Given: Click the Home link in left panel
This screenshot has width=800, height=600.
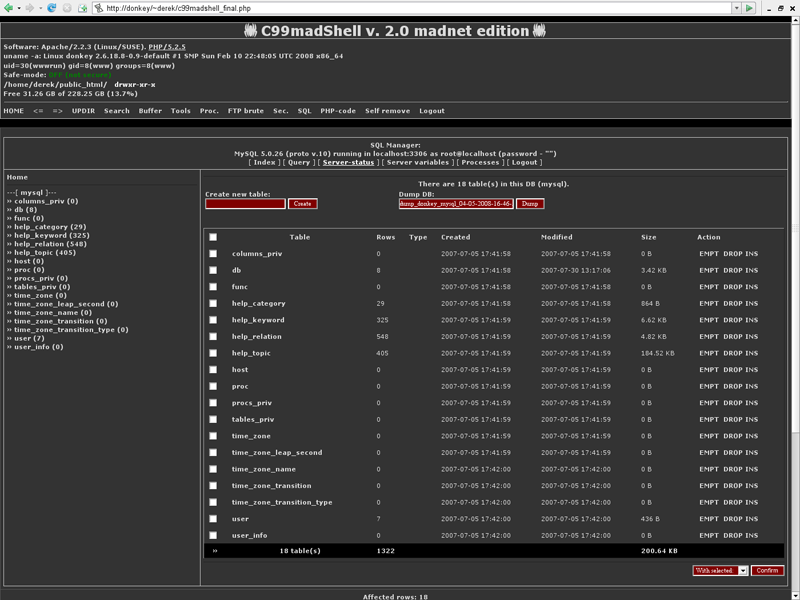Looking at the screenshot, I should coord(17,177).
